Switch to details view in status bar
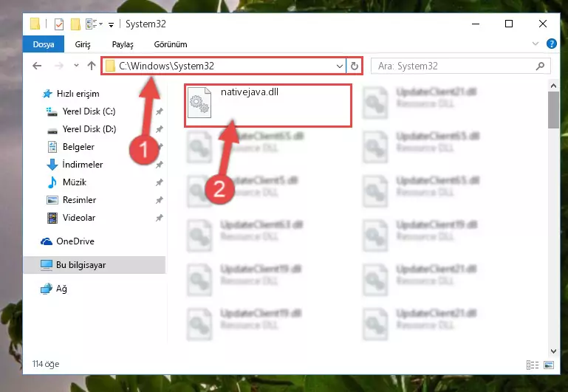The image size is (568, 392). click(x=532, y=365)
